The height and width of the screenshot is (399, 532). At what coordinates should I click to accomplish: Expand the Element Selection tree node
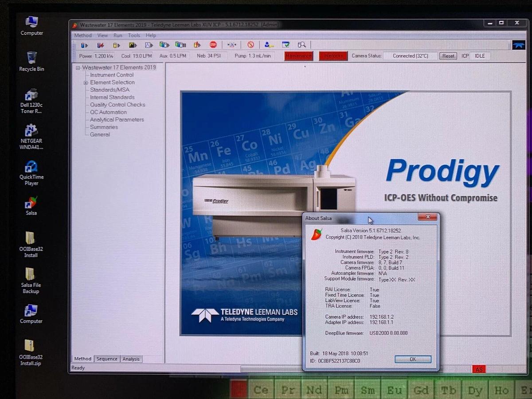(x=86, y=82)
